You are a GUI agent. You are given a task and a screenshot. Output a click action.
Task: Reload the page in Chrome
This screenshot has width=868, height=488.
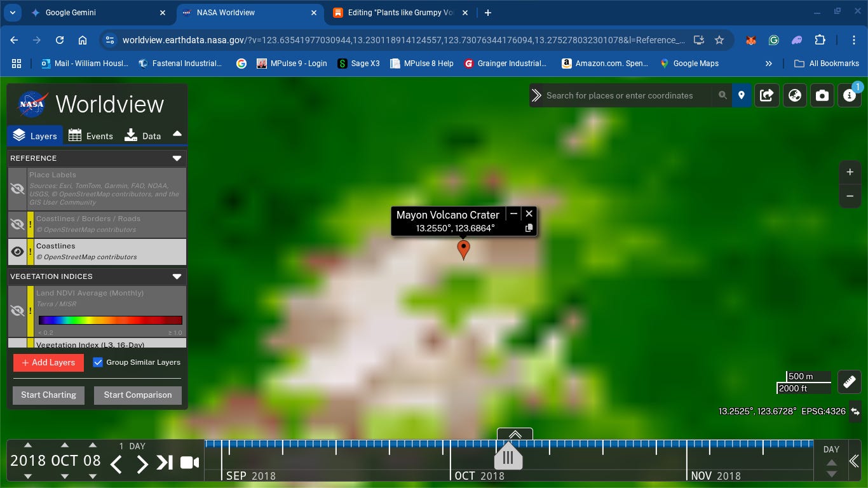[x=60, y=40]
